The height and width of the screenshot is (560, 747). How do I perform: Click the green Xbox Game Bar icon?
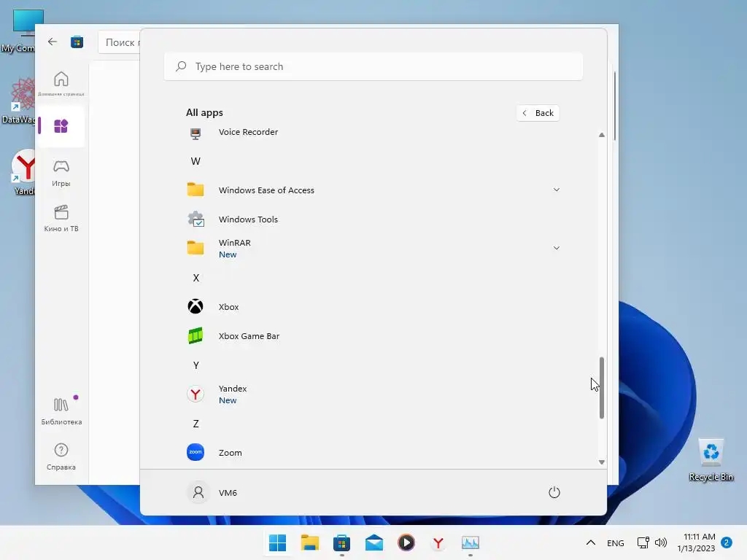point(196,336)
